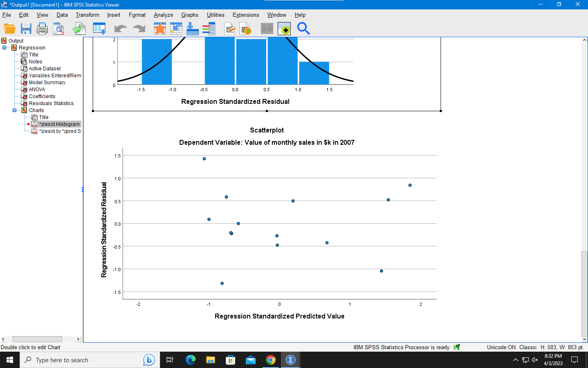Go to the Data window
The height and width of the screenshot is (368, 588).
[176, 29]
